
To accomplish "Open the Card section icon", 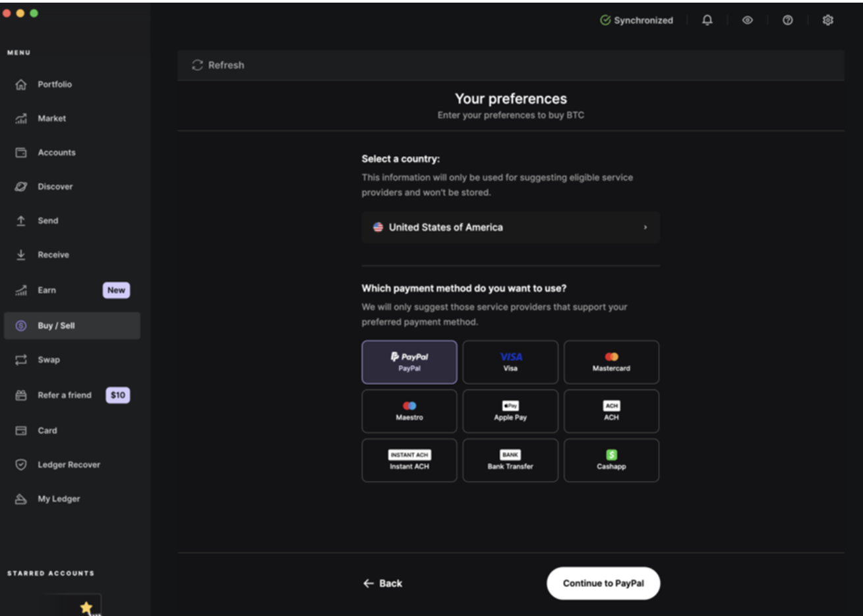I will click(x=21, y=431).
